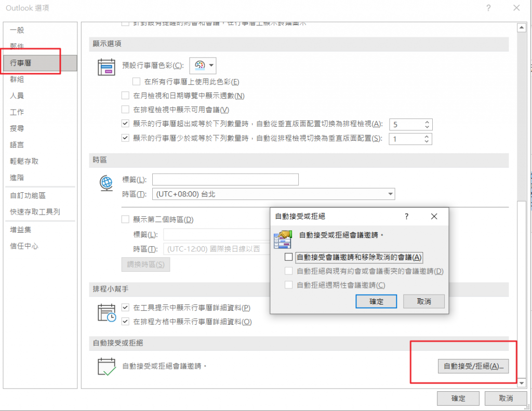Check 自動接受會議邀請和移除取消的會議
The height and width of the screenshot is (411, 532).
(288, 257)
